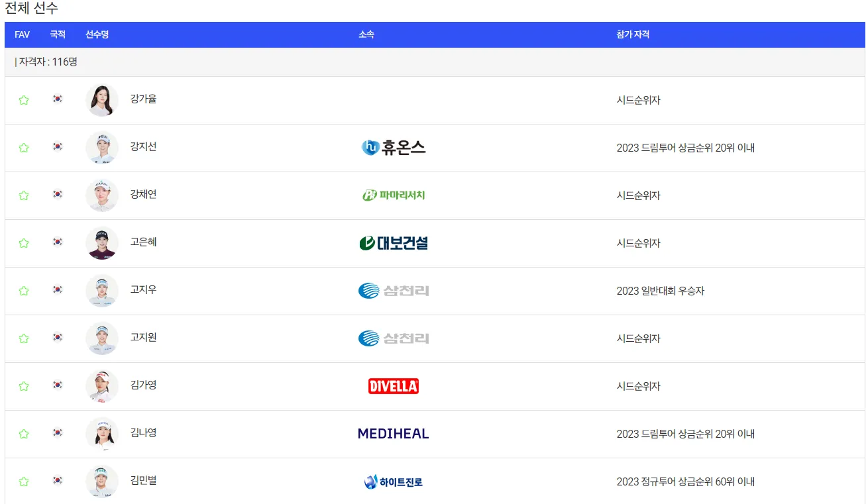This screenshot has width=866, height=504.
Task: Select 시드순위자 in 고지원 row
Action: 639,339
